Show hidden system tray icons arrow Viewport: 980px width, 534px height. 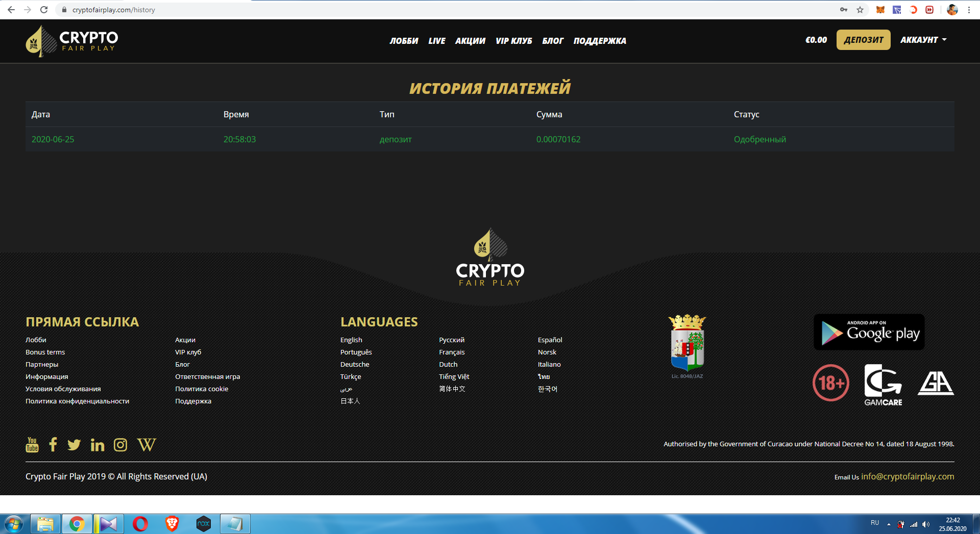click(x=889, y=524)
